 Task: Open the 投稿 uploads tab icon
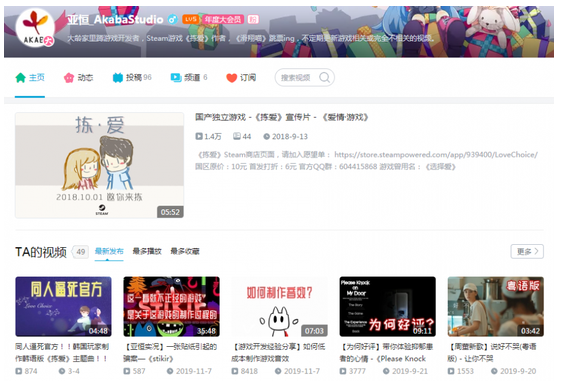118,78
